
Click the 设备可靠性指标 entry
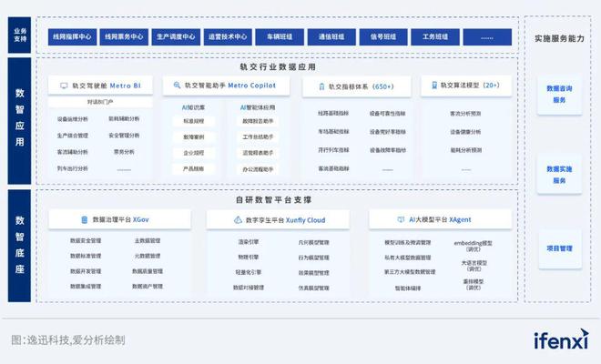tap(388, 114)
